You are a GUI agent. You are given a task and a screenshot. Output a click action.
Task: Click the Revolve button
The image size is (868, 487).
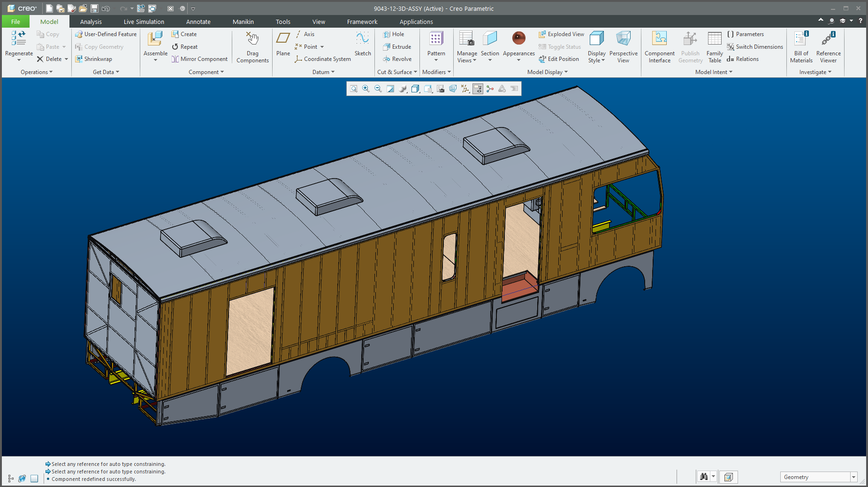[x=397, y=59]
